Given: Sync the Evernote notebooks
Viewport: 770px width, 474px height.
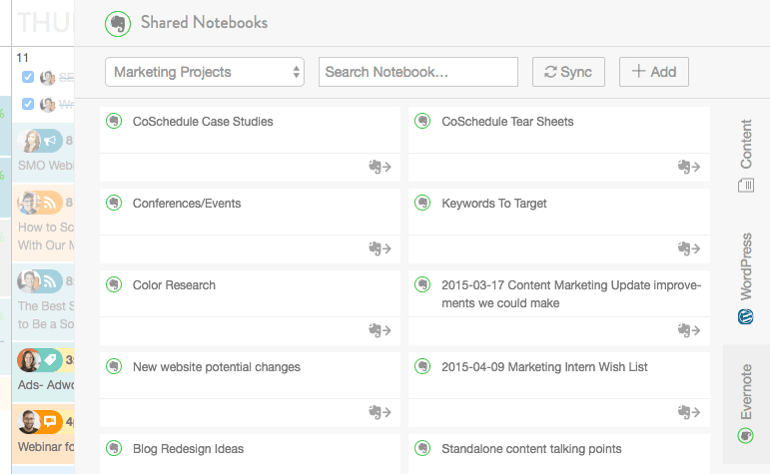Looking at the screenshot, I should coord(568,72).
